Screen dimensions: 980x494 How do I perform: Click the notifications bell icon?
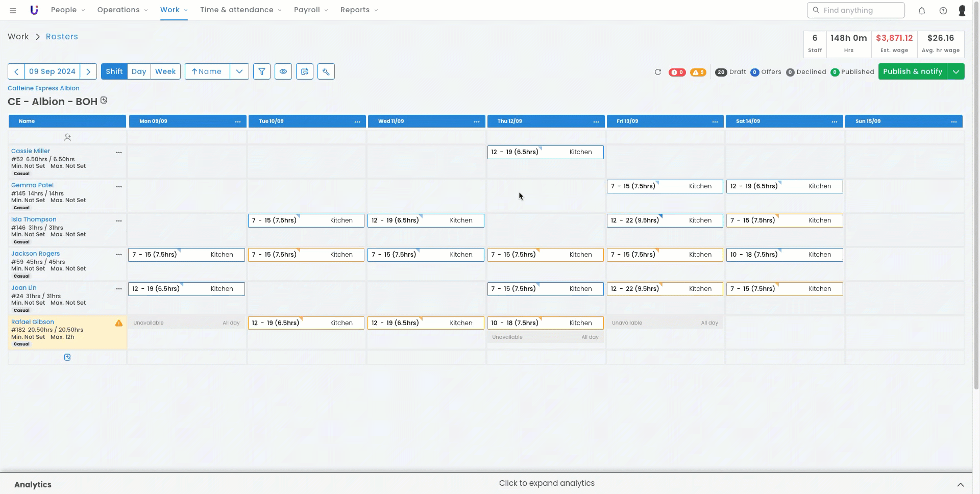tap(922, 10)
